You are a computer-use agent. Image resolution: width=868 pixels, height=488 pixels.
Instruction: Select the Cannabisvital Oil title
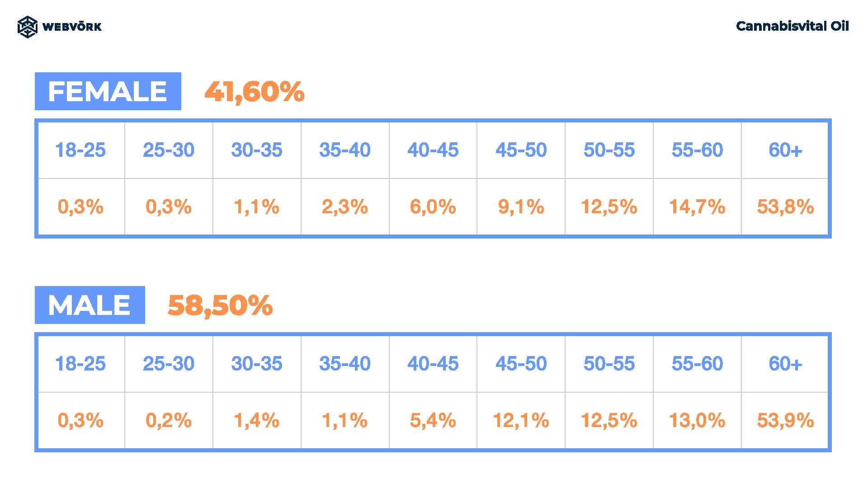[793, 26]
